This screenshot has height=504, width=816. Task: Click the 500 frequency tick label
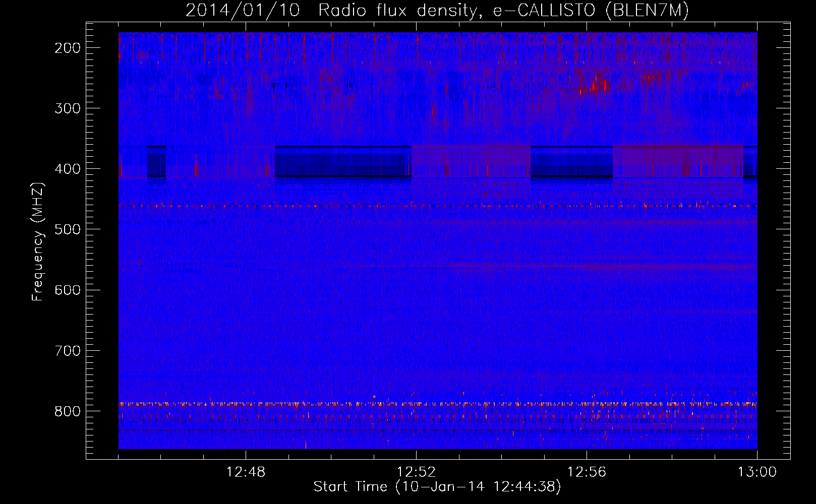tap(68, 229)
